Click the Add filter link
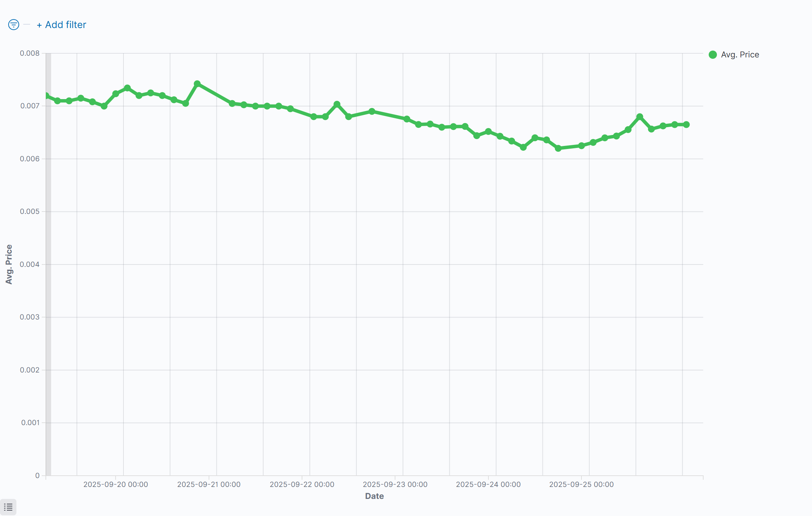Screen dimensions: 812x516 coord(62,25)
